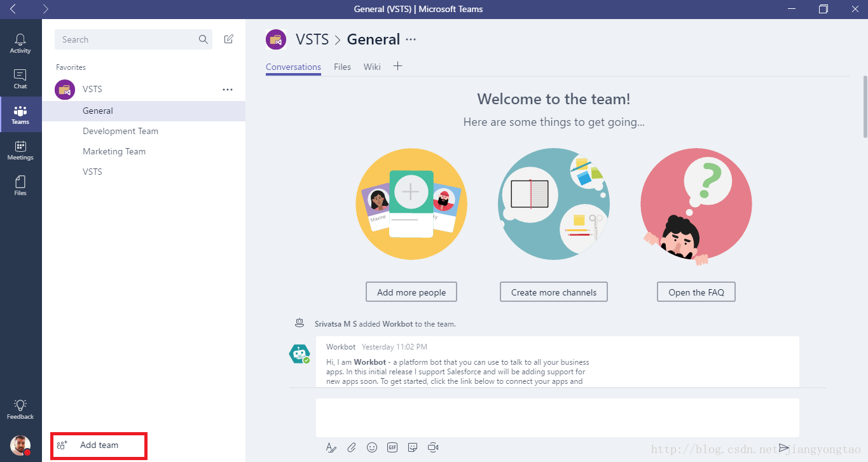Click the message compose box
The width and height of the screenshot is (868, 462).
coord(558,418)
